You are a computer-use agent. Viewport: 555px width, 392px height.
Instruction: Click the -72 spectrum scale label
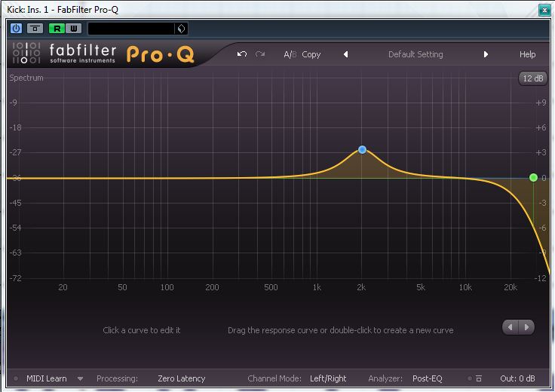pyautogui.click(x=15, y=278)
